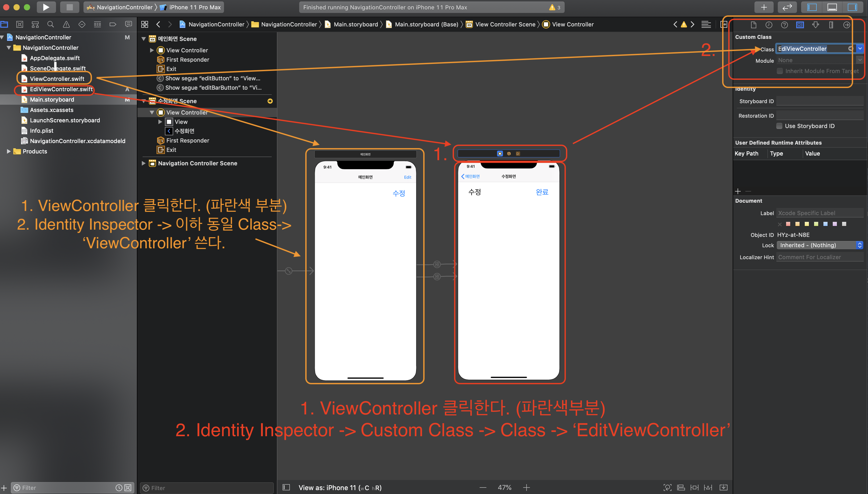Screen dimensions: 868x494
Task: Toggle the document outline at canvas bottom
Action: [x=286, y=488]
